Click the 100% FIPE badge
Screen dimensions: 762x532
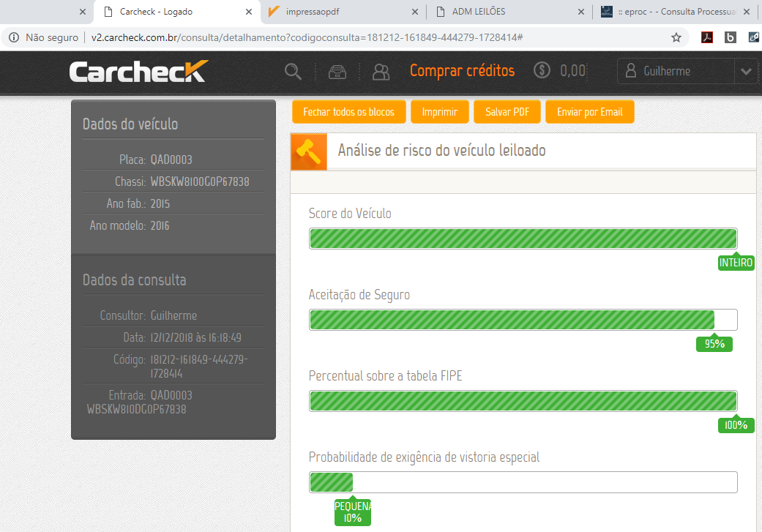(736, 425)
